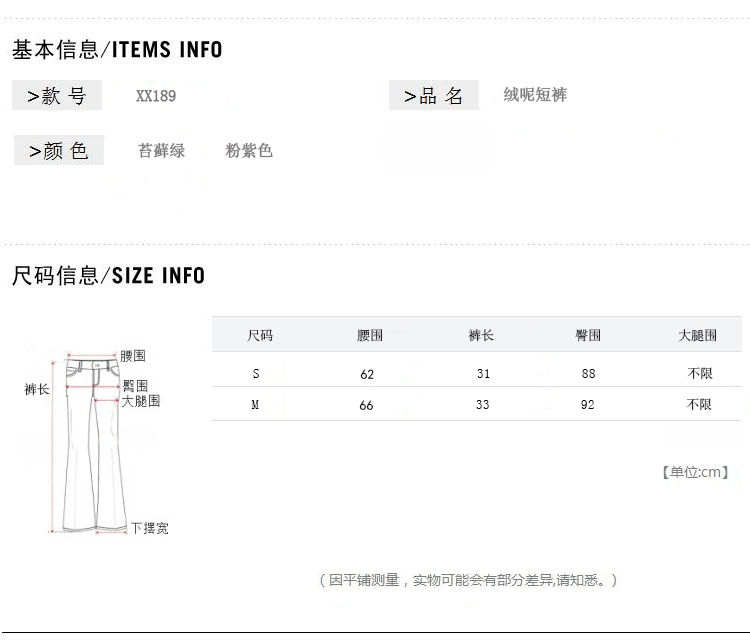Select the 苔藓绿 color option
The image size is (750, 643).
pyautogui.click(x=162, y=151)
